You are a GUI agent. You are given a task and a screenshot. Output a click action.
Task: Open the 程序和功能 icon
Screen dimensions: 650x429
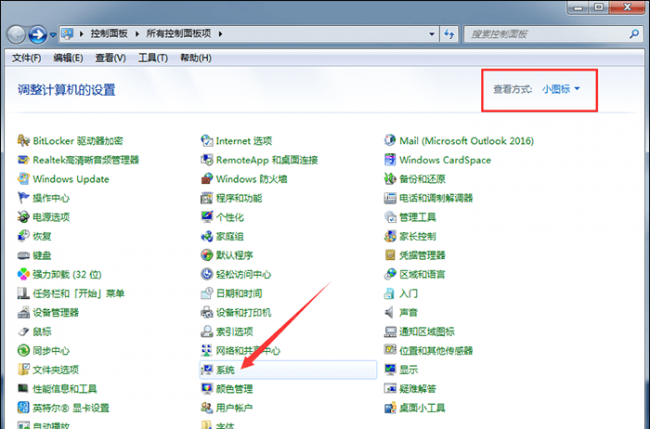(206, 198)
